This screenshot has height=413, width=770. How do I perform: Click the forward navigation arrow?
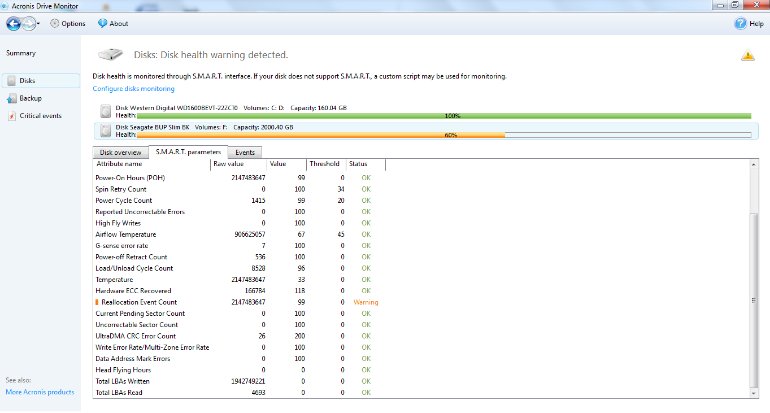tap(29, 24)
